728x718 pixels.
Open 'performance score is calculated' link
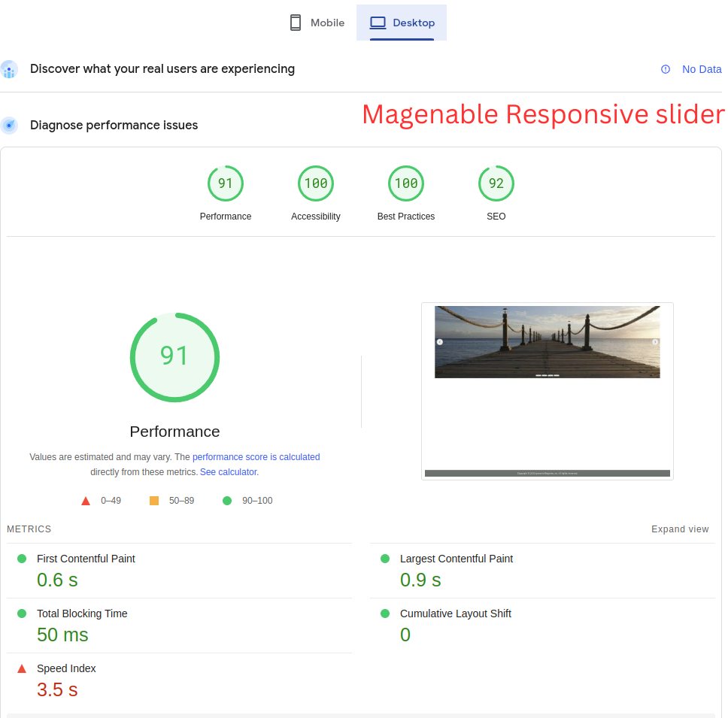(256, 456)
